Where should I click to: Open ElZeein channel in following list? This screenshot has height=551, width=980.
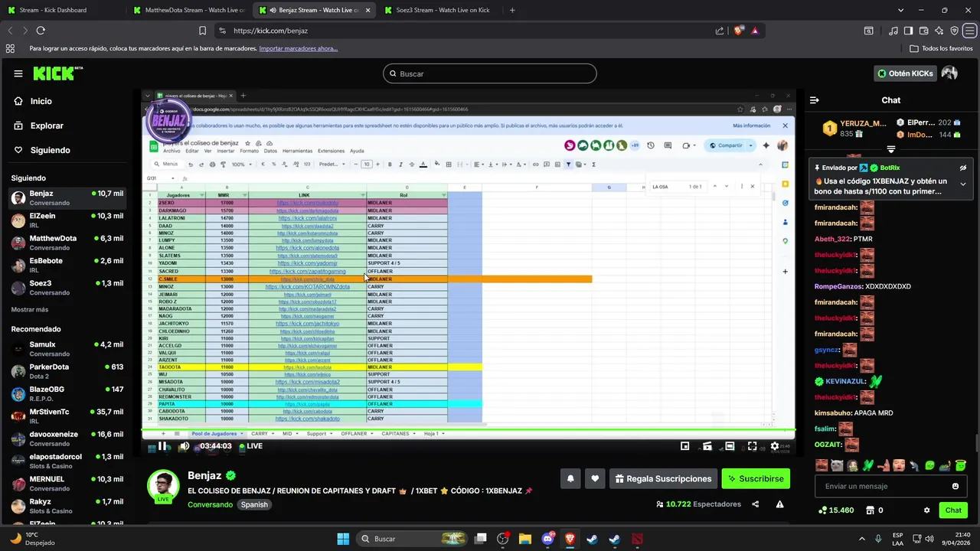pos(67,220)
